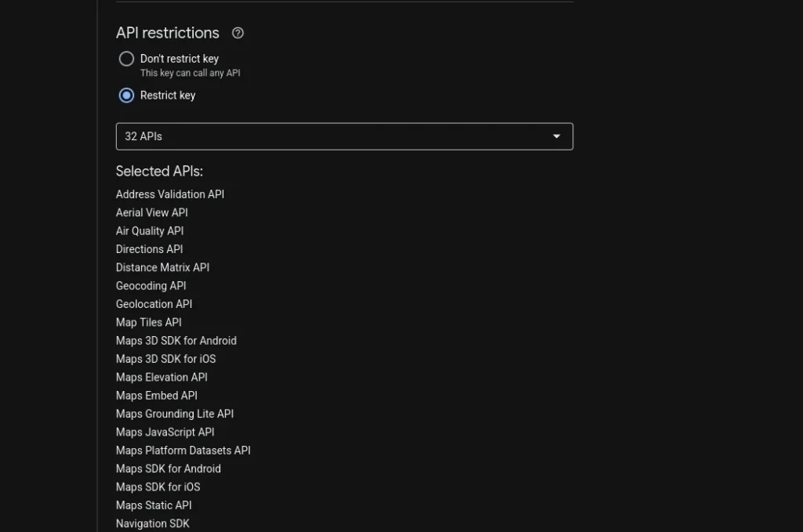Click Maps Platform Datasets API
803x532 pixels.
pyautogui.click(x=183, y=451)
